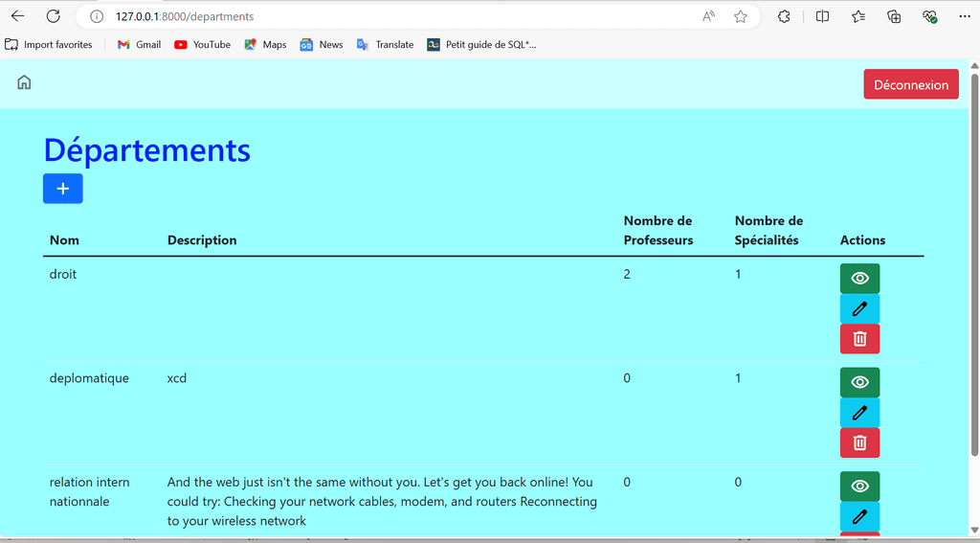Click the Départements page heading
This screenshot has width=980, height=543.
(146, 150)
